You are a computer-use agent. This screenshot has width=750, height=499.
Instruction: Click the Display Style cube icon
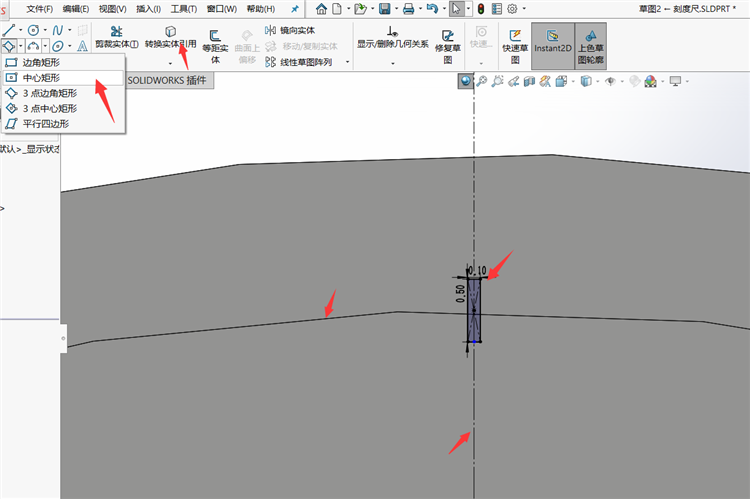(586, 81)
